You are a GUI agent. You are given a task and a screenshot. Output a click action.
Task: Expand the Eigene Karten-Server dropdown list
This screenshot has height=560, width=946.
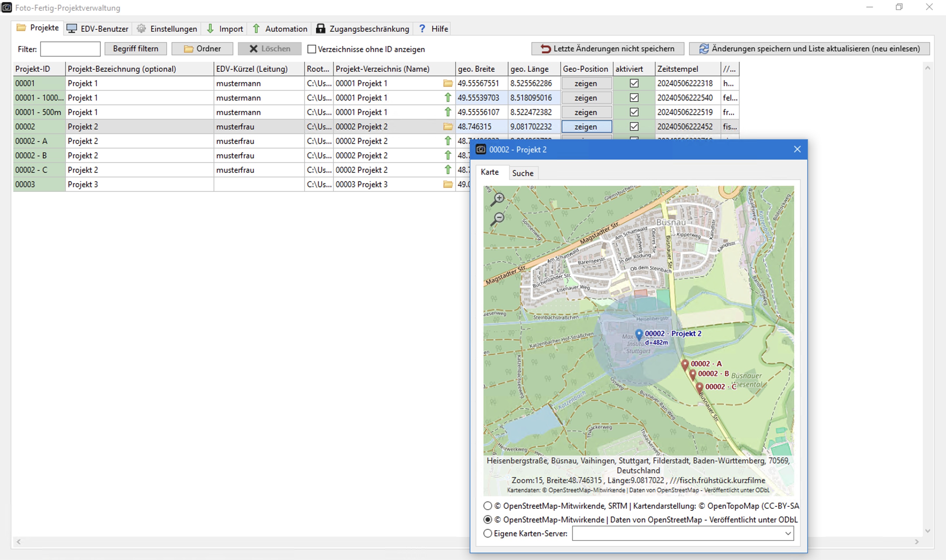click(788, 533)
